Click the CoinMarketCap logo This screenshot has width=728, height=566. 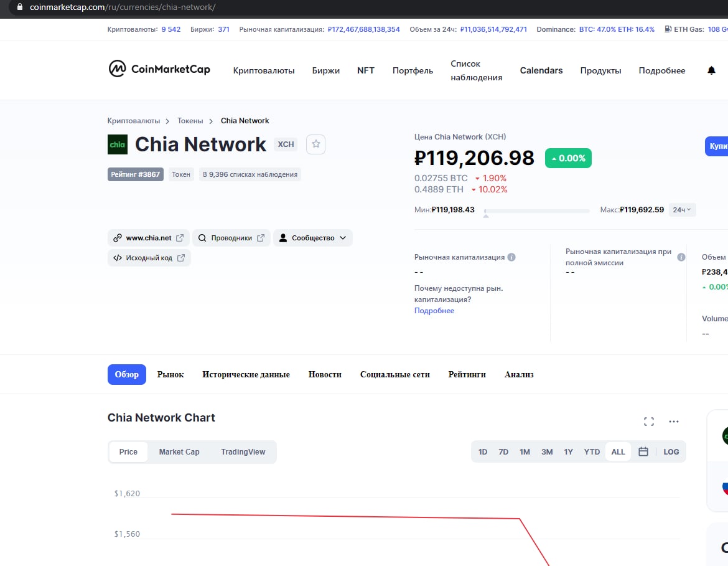159,68
